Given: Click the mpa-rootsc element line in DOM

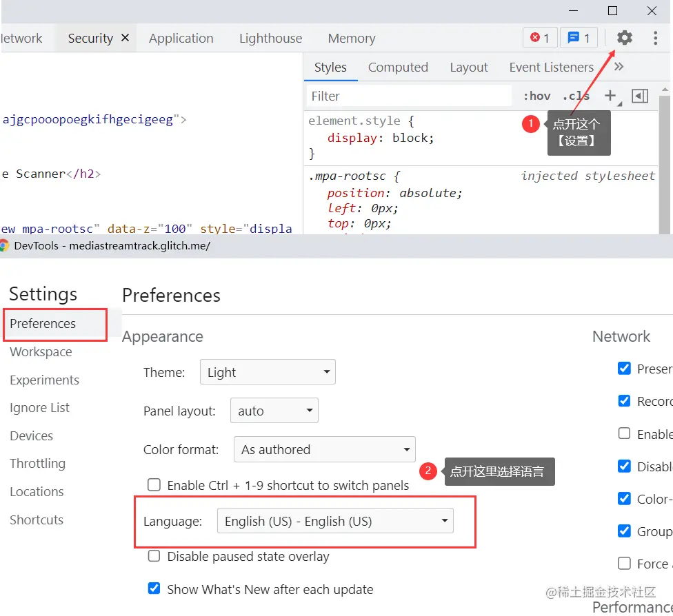Looking at the screenshot, I should tap(146, 229).
